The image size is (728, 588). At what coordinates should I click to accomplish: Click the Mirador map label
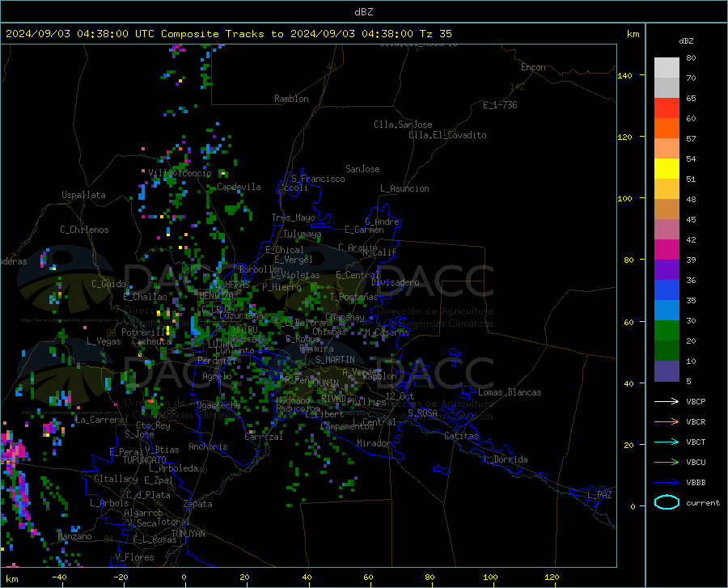(374, 443)
